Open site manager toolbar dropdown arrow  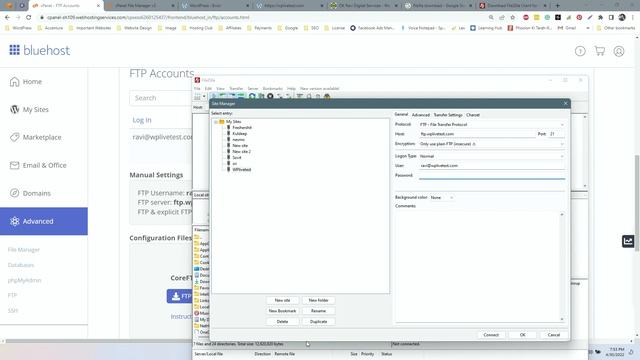point(204,97)
